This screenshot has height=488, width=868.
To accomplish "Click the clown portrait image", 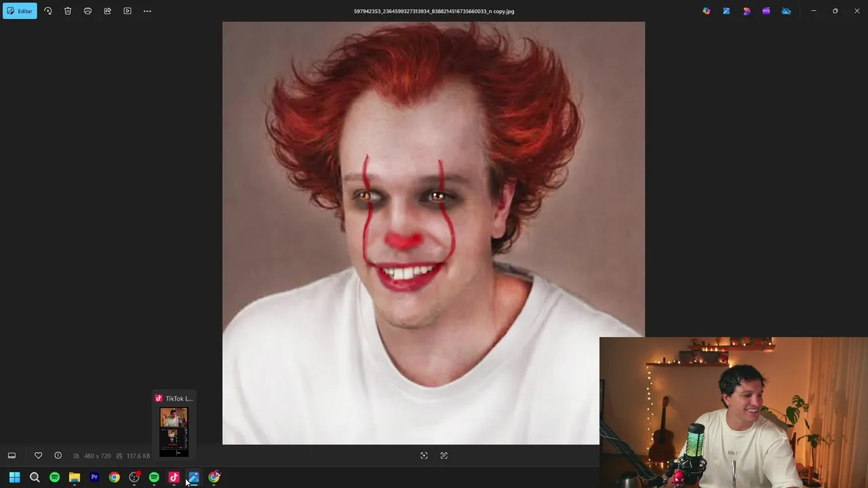I will pos(433,233).
